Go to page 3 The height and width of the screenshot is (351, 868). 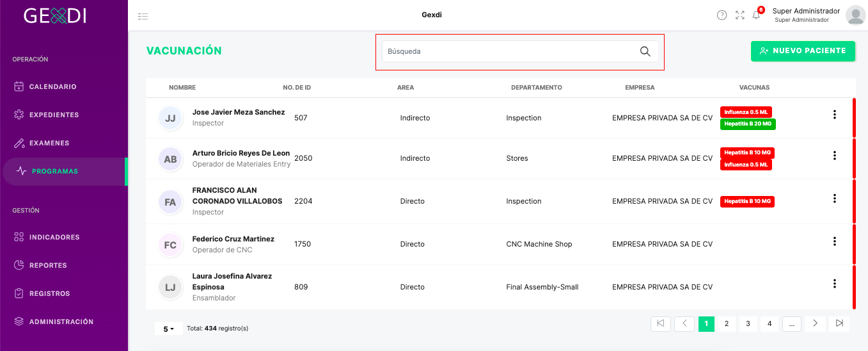point(748,323)
